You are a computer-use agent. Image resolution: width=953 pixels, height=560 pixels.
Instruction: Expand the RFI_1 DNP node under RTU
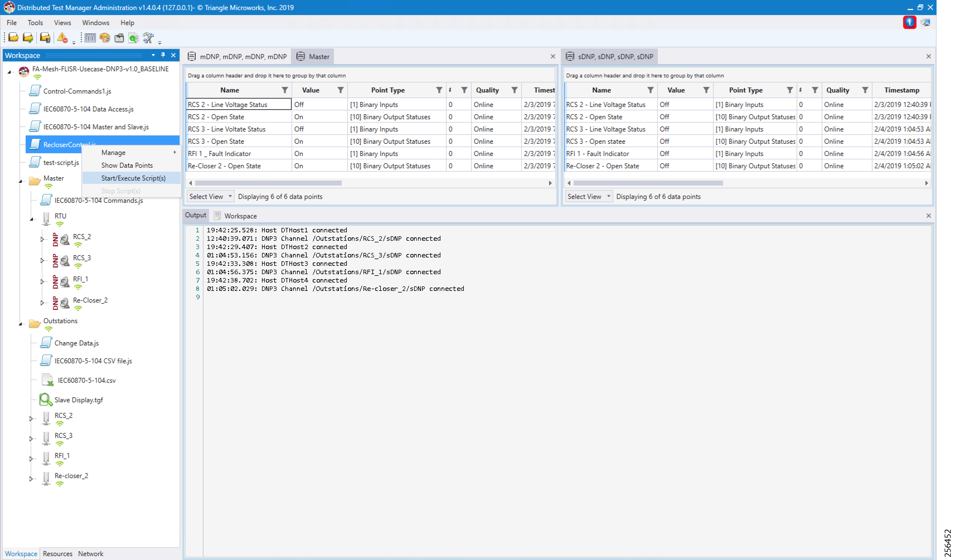(42, 282)
